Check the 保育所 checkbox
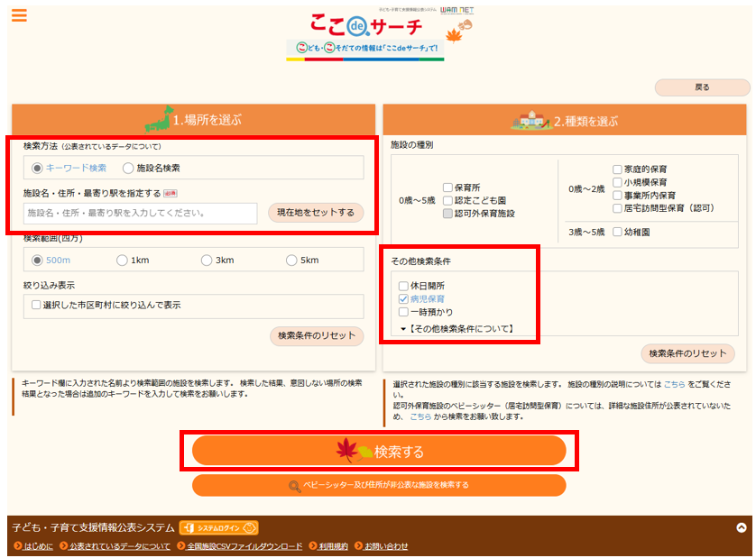 coord(447,188)
